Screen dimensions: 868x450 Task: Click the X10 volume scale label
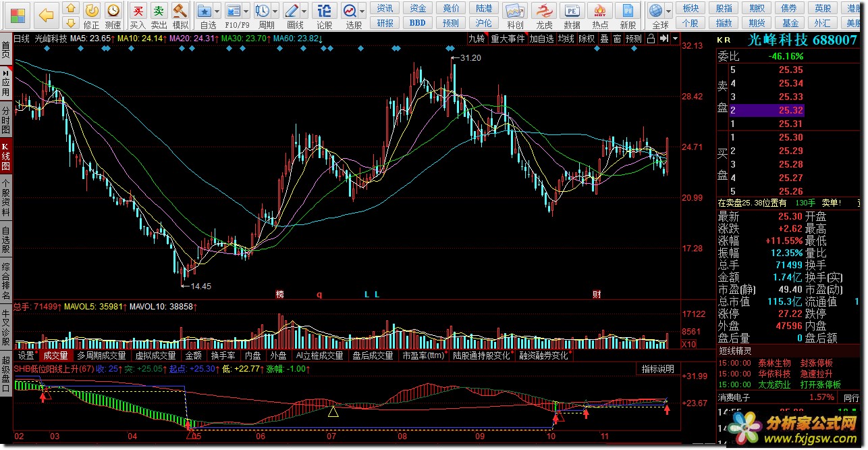point(688,345)
